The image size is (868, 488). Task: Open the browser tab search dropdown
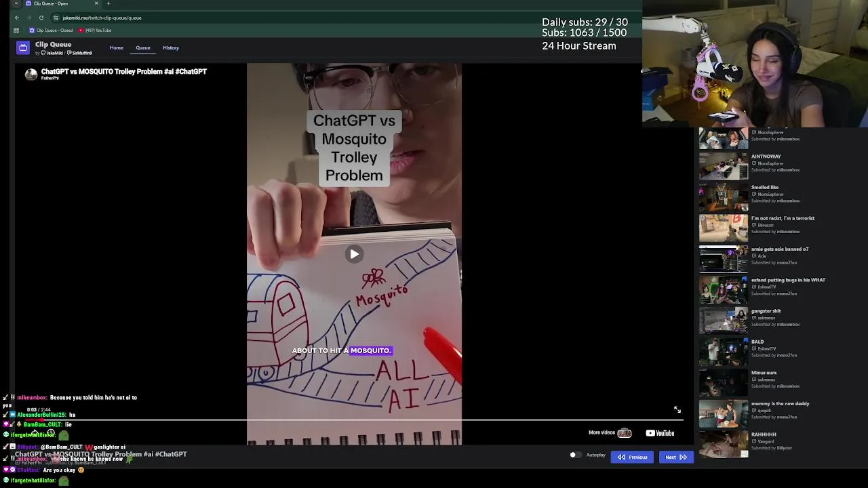click(16, 3)
